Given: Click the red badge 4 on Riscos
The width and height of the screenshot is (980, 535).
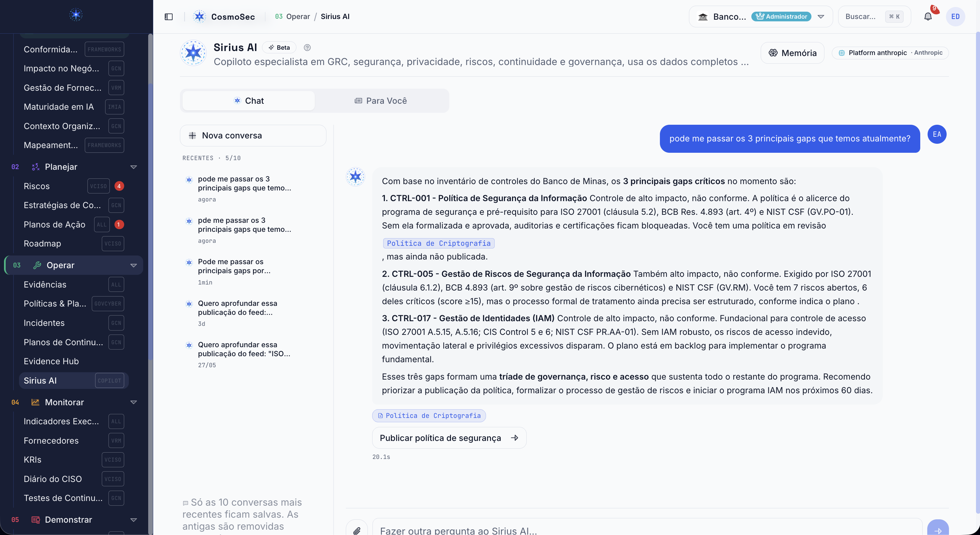Looking at the screenshot, I should pyautogui.click(x=119, y=186).
